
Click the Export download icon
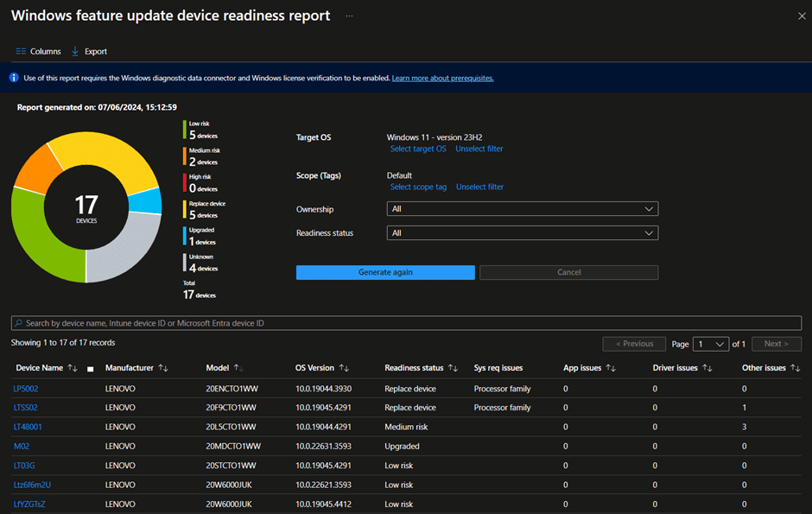click(75, 51)
